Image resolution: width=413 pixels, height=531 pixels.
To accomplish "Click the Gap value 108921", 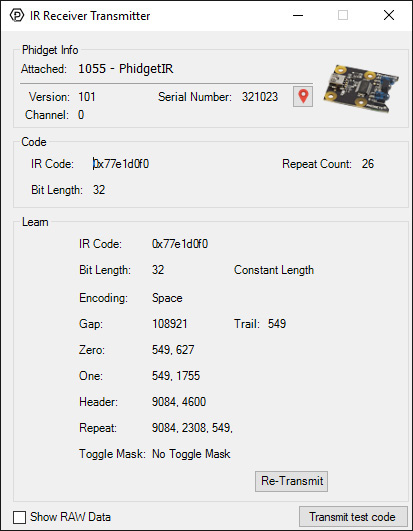I will click(x=170, y=324).
